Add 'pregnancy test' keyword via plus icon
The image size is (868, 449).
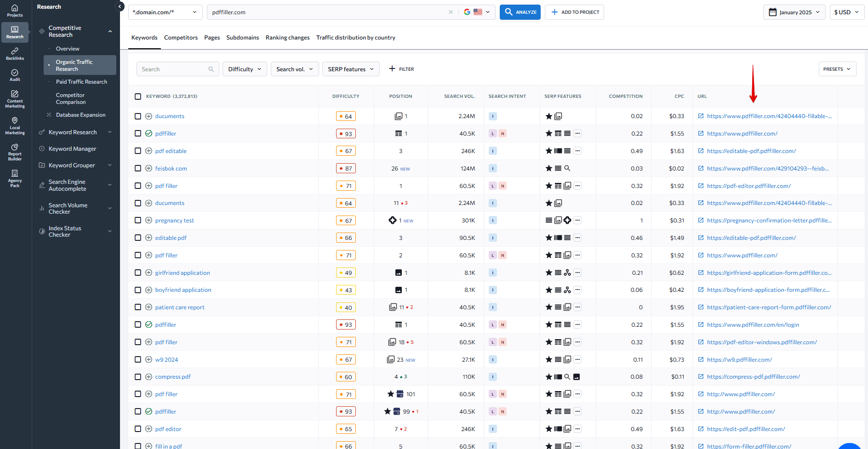coord(148,220)
